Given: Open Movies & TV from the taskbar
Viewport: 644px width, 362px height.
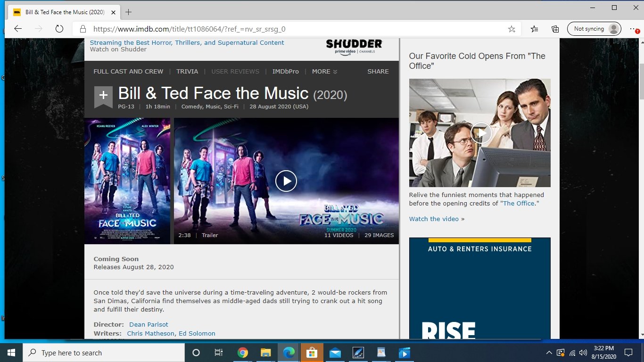Looking at the screenshot, I should [x=405, y=353].
